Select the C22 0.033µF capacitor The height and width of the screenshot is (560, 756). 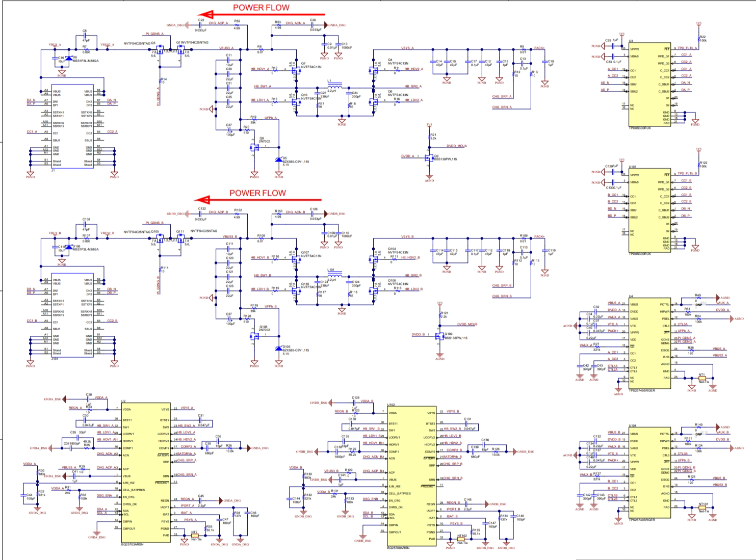point(201,24)
